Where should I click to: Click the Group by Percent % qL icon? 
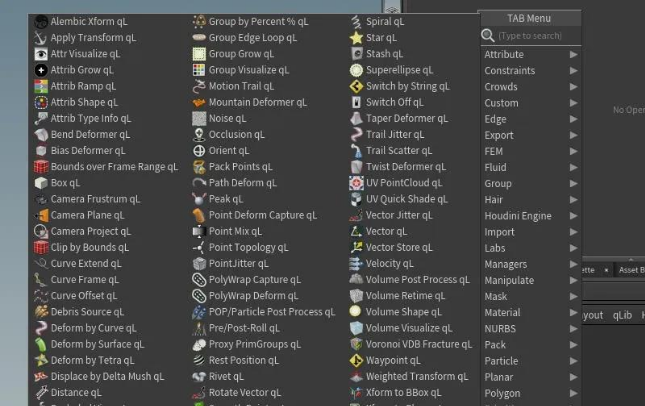(x=199, y=21)
